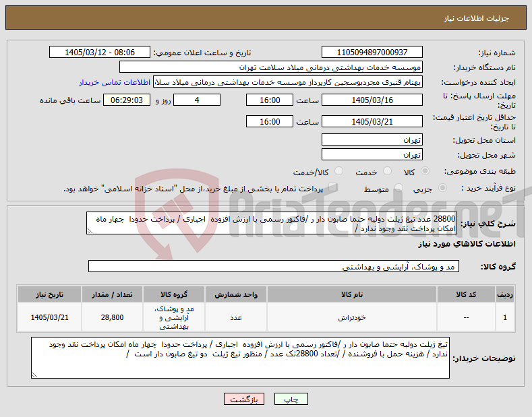532x417 pixels.
Task: Select the کالا/خدمت radio button
Action: (338, 171)
